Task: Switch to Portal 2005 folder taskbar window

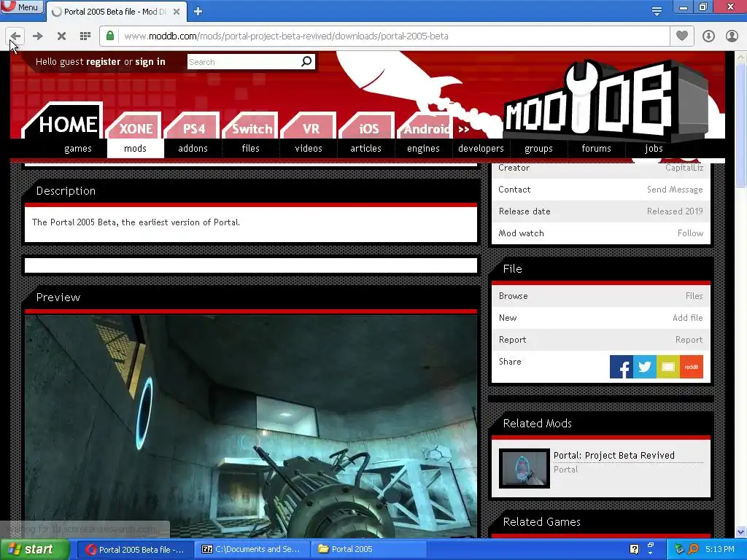Action: [367, 550]
